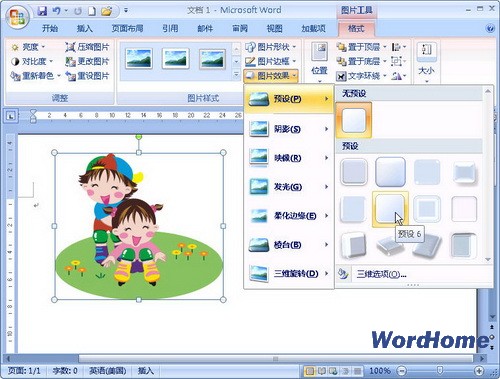The height and width of the screenshot is (379, 500).
Task: Open the 位置 position button
Action: click(319, 62)
